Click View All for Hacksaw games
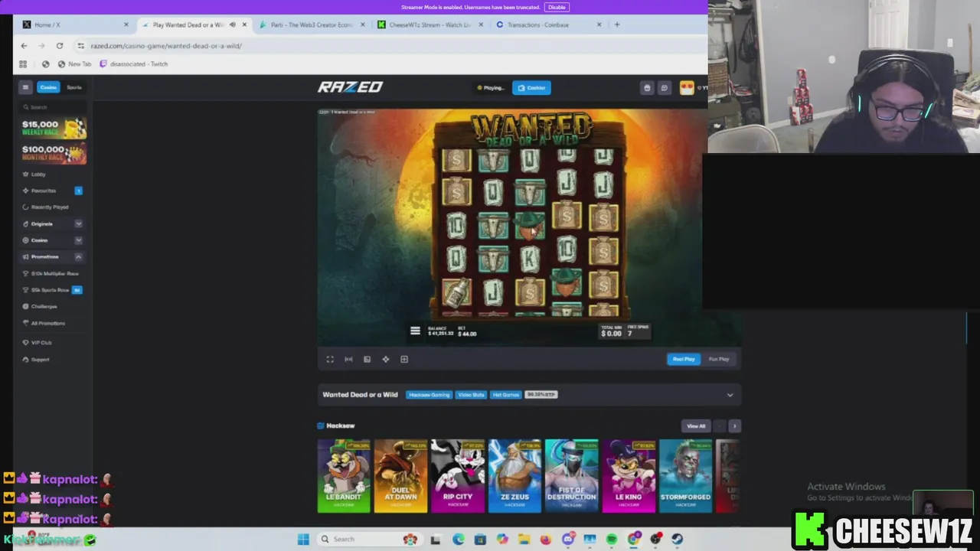This screenshot has height=551, width=980. (696, 426)
